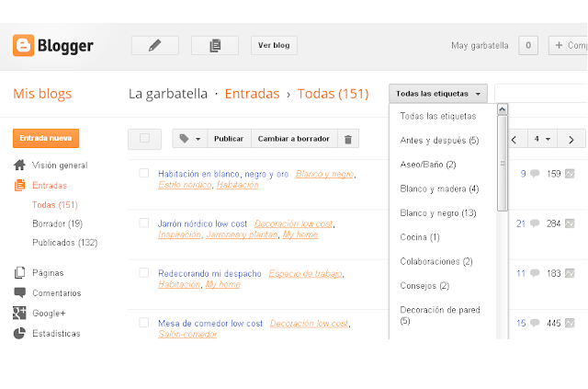Click the Estadísticas pie chart icon
Image resolution: width=588 pixels, height=389 pixels.
click(x=19, y=333)
